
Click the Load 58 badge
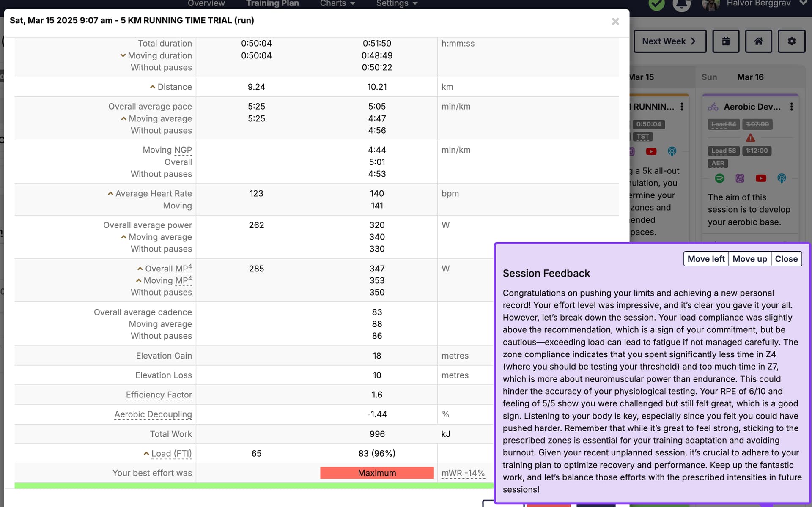(x=723, y=151)
